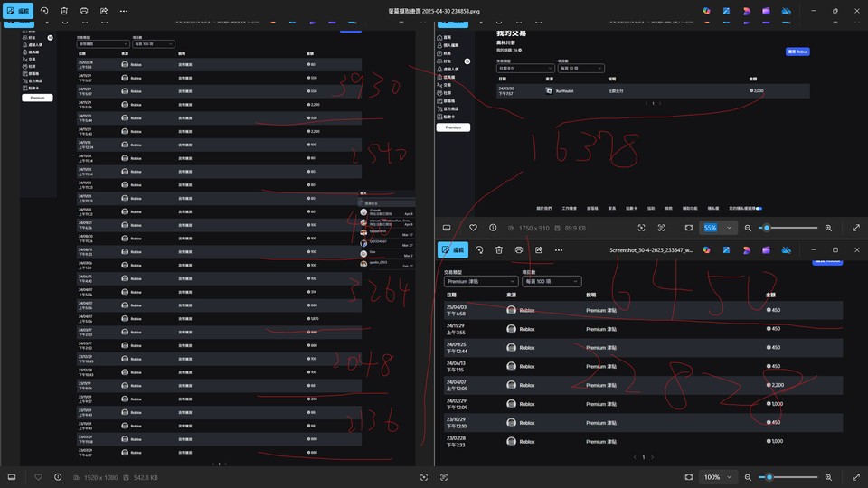
Task: Click Designer icon in 螢幕擷取畫面 window title bar
Action: (x=746, y=11)
